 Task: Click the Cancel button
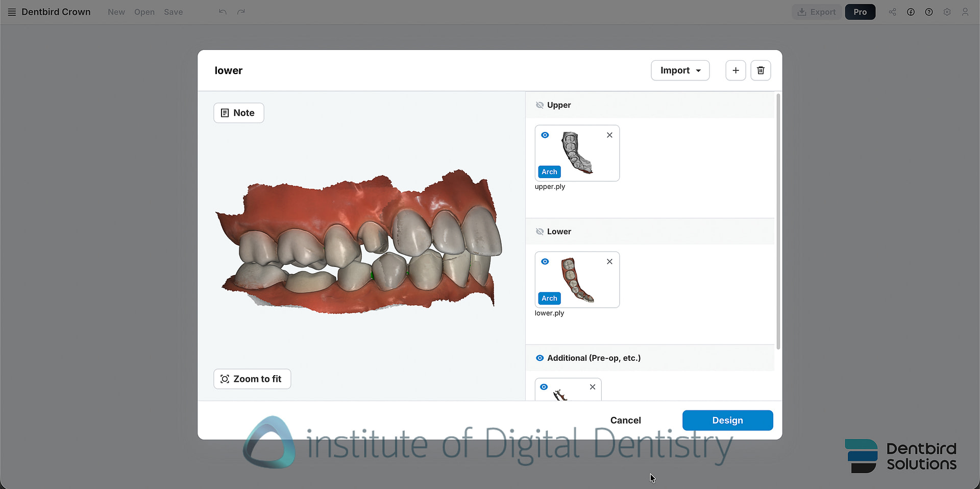tap(625, 420)
